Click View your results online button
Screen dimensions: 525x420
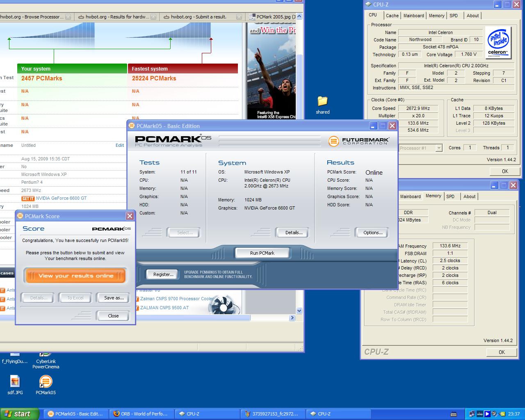pos(75,276)
